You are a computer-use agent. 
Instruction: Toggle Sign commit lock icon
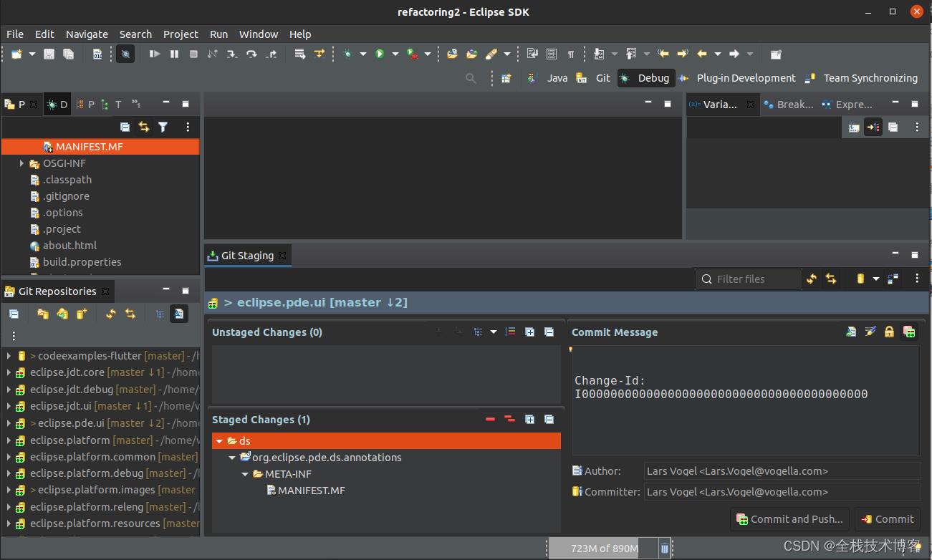tap(889, 332)
